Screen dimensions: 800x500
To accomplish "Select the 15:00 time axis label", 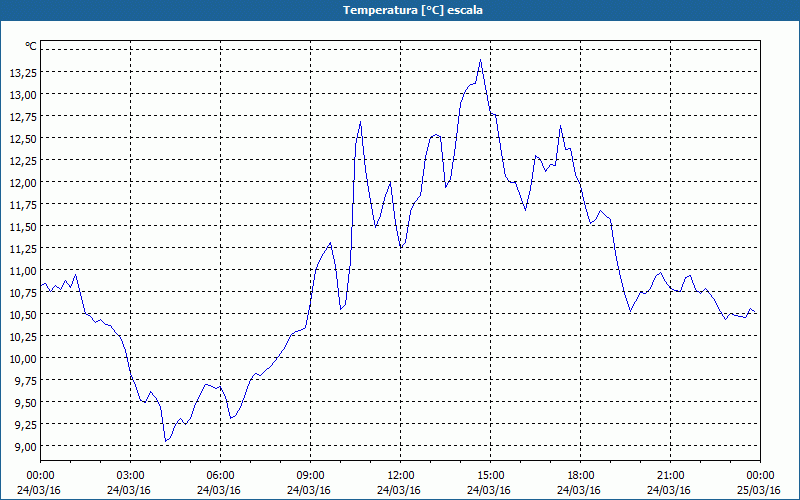I will coord(491,476).
